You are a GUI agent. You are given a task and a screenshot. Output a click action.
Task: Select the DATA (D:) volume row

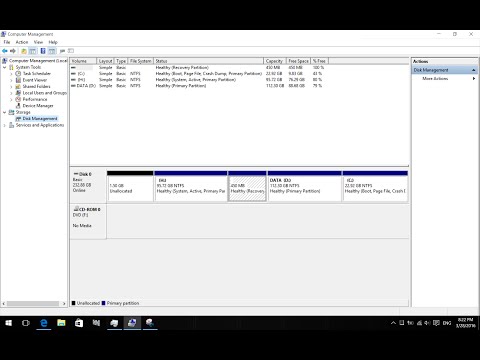(x=199, y=86)
